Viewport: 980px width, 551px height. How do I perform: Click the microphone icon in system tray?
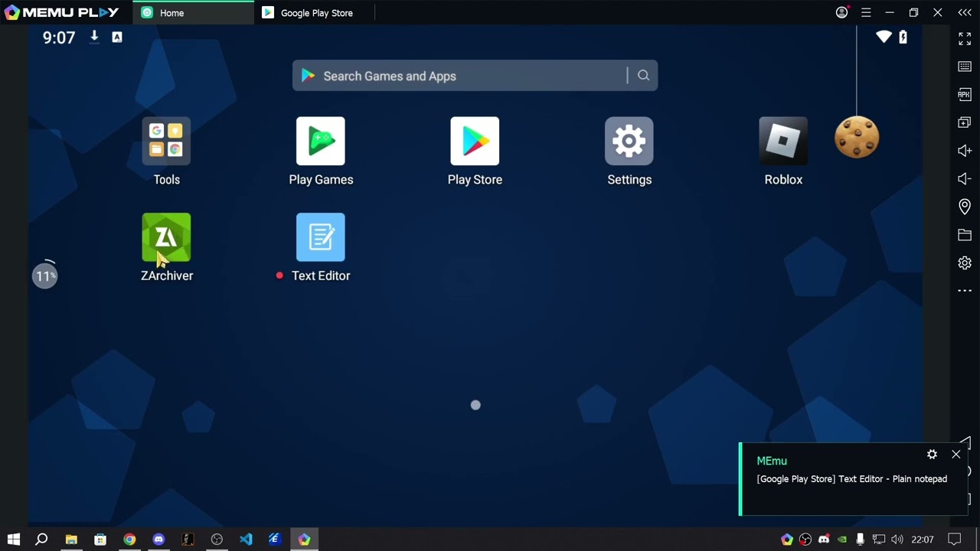pos(861,540)
